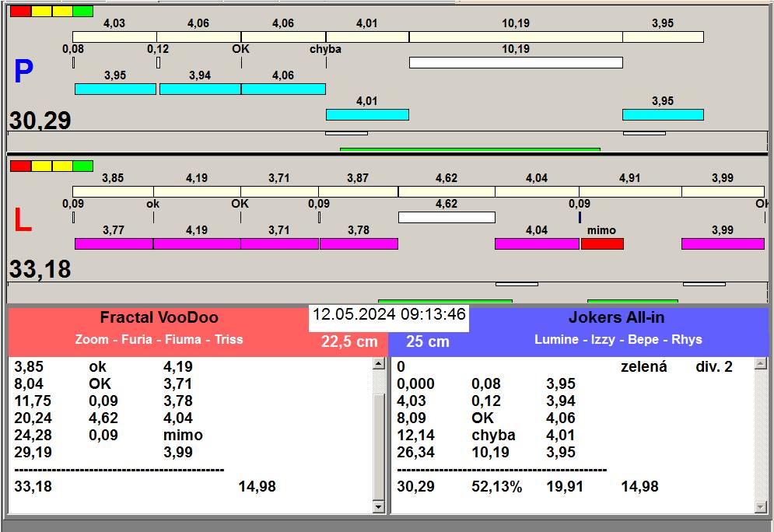Click the lane P total time 30,29

40,121
